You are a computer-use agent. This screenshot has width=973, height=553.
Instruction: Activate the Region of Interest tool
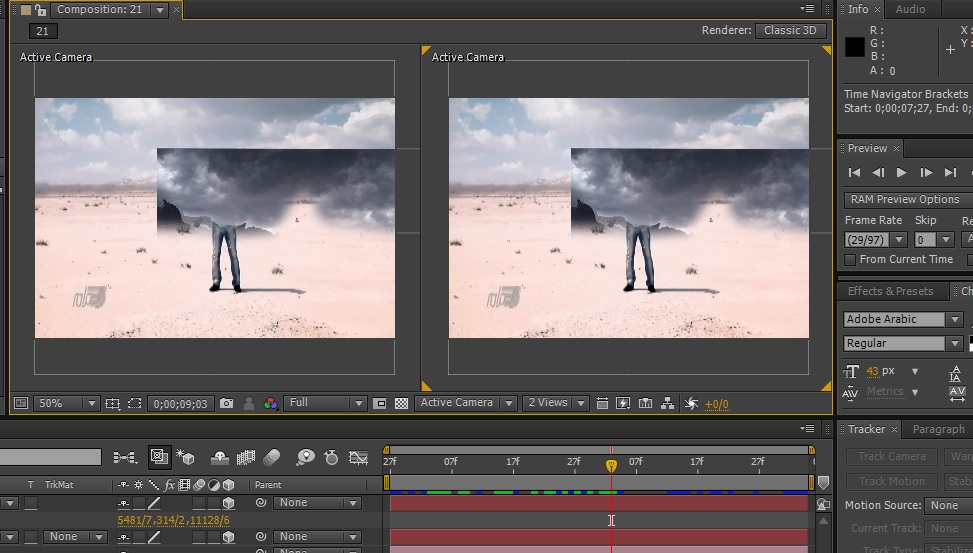tap(380, 403)
